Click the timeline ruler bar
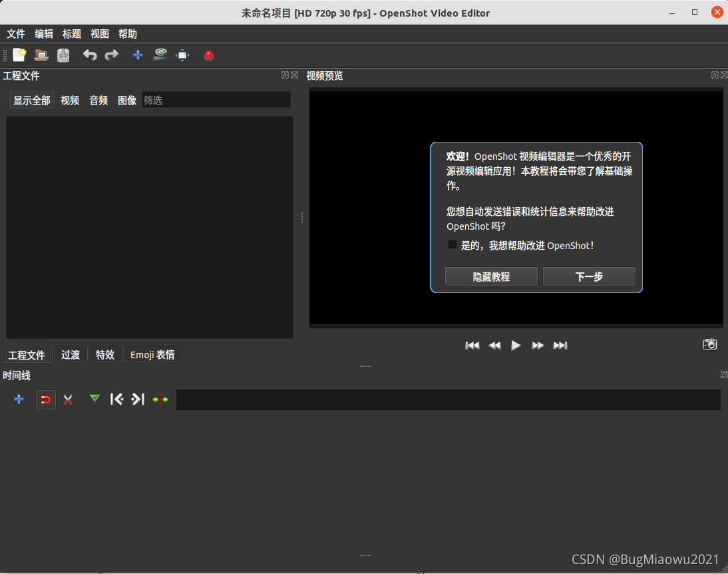 [x=448, y=400]
